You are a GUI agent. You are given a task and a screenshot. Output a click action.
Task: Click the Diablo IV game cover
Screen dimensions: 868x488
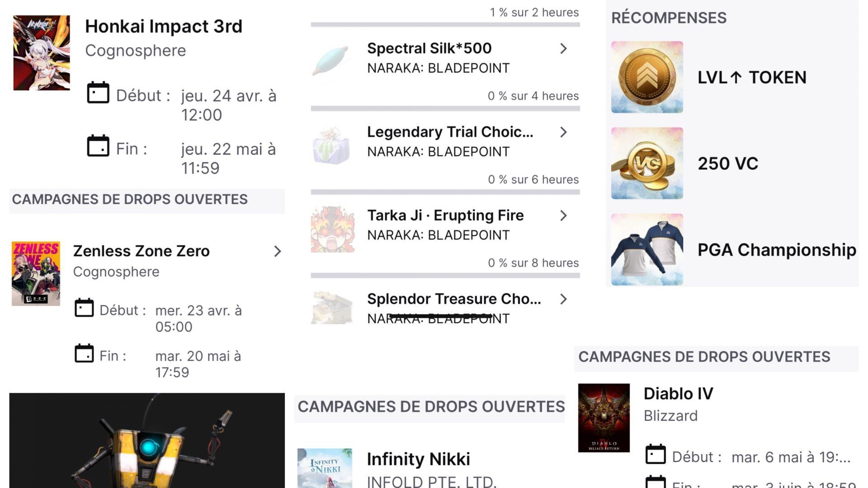604,418
